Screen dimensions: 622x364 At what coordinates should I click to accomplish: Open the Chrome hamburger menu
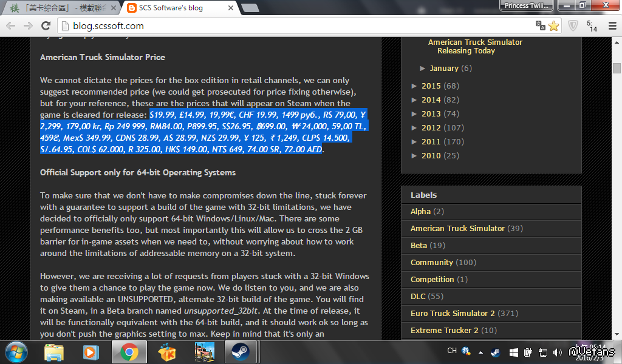tap(612, 25)
